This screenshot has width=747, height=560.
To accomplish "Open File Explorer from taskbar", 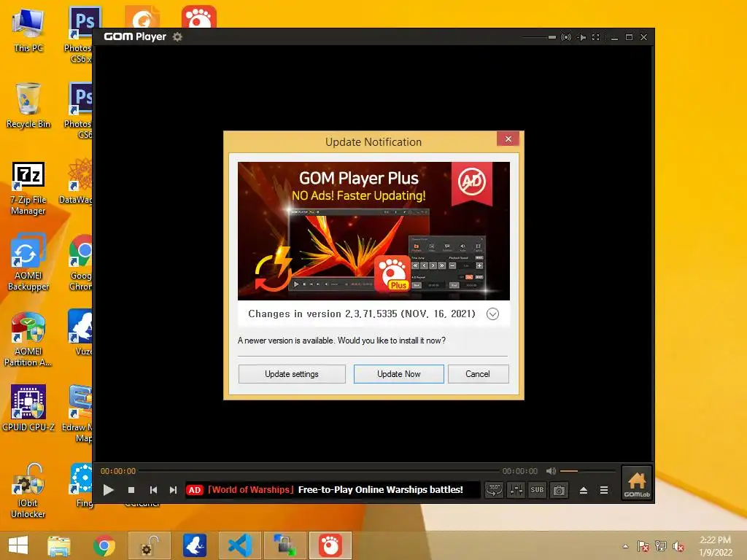I will 59,545.
